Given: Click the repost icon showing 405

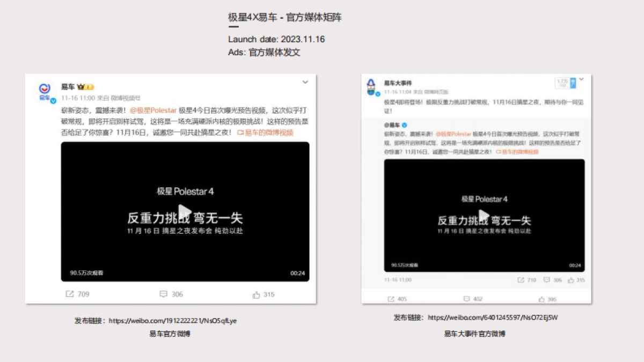Looking at the screenshot, I should point(391,298).
